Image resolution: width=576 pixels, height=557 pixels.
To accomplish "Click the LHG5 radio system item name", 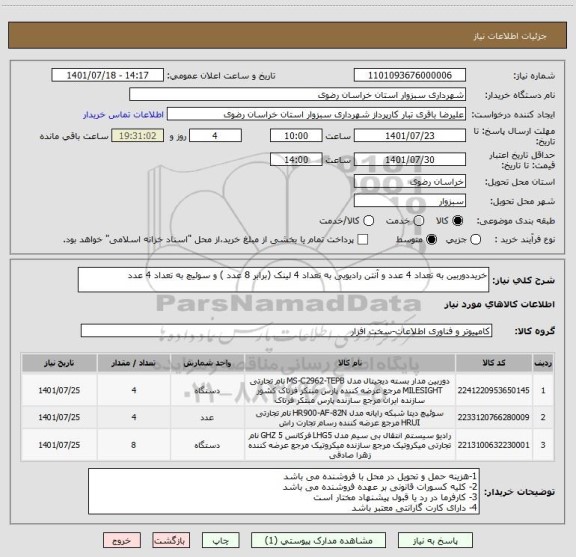I will pyautogui.click(x=350, y=445).
